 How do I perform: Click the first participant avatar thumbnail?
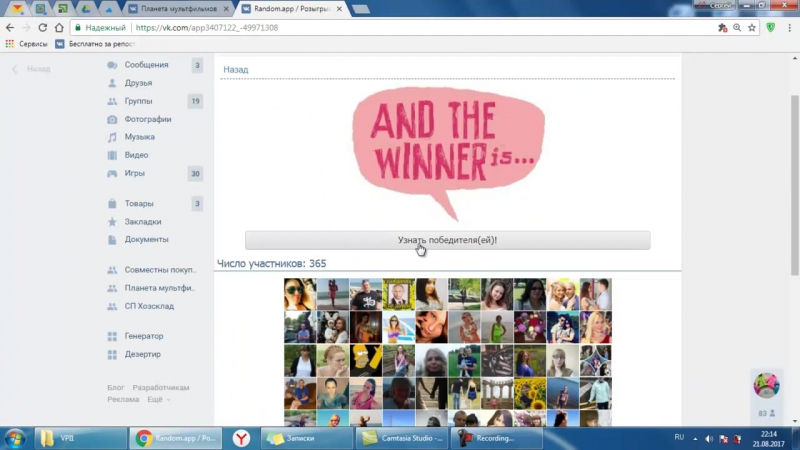point(300,294)
